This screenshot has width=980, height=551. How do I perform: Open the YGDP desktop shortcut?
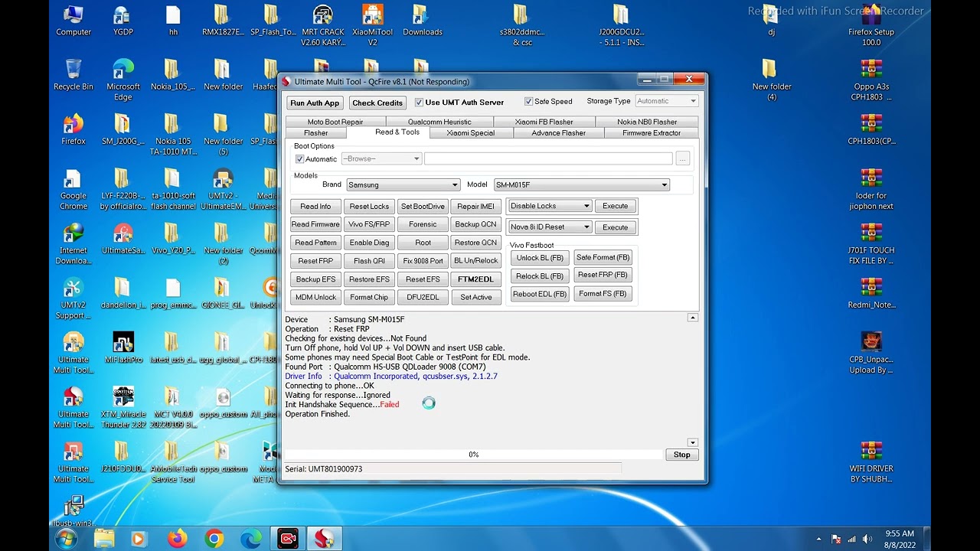pos(123,21)
